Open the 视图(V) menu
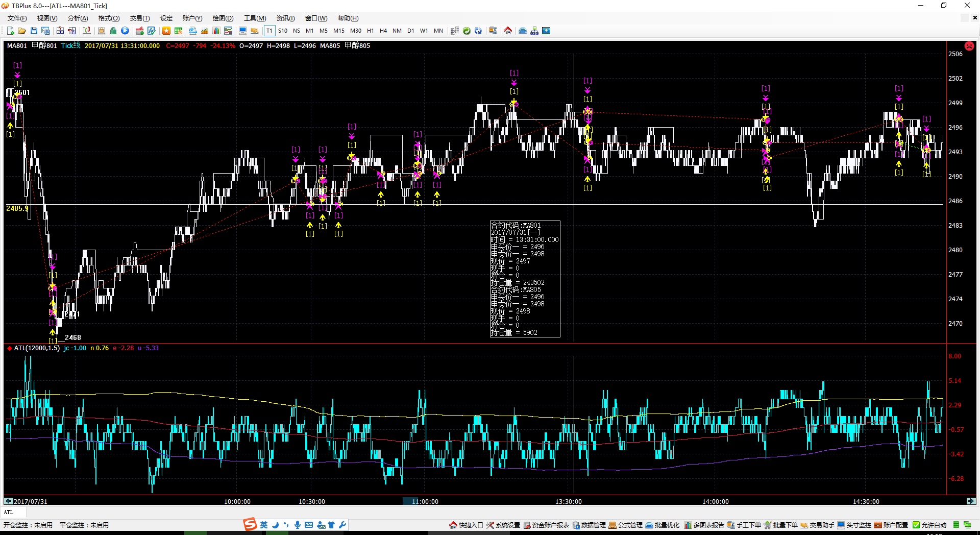980x535 pixels. [47, 18]
